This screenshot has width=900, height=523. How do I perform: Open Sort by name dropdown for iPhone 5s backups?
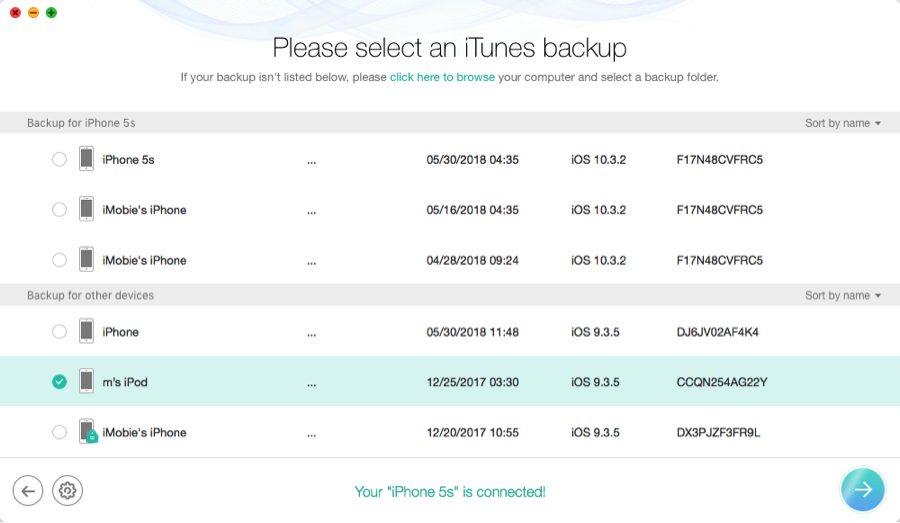843,123
